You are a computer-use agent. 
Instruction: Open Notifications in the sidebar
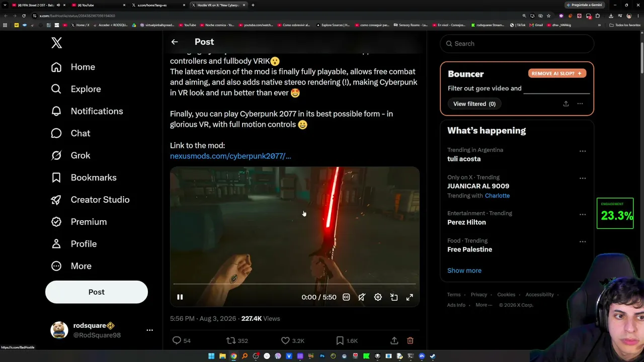[x=87, y=111]
